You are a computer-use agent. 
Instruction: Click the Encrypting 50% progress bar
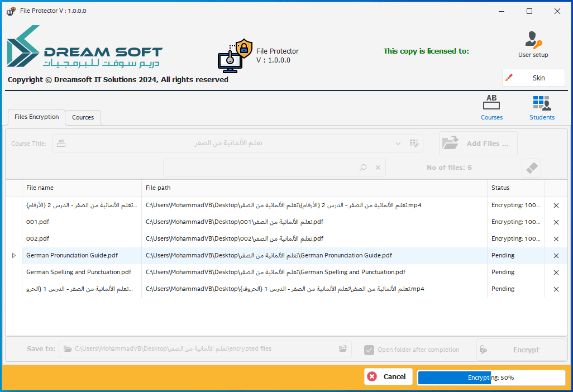pos(491,377)
